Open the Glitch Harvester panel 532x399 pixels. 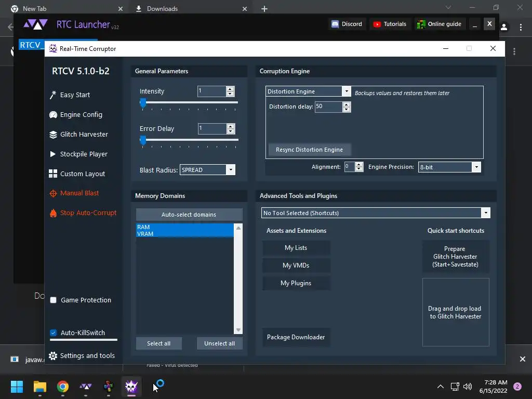pos(84,135)
